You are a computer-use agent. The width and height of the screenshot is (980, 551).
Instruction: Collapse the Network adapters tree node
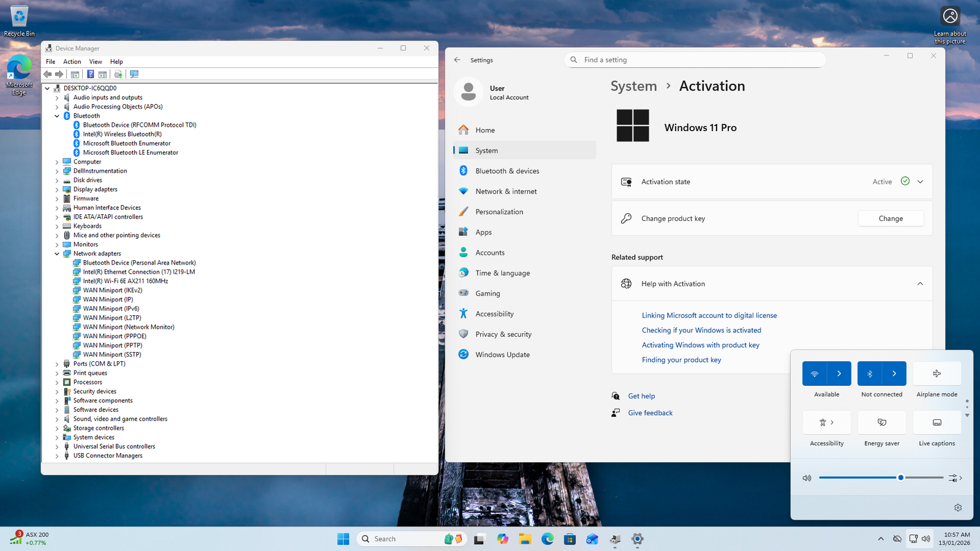click(x=57, y=253)
